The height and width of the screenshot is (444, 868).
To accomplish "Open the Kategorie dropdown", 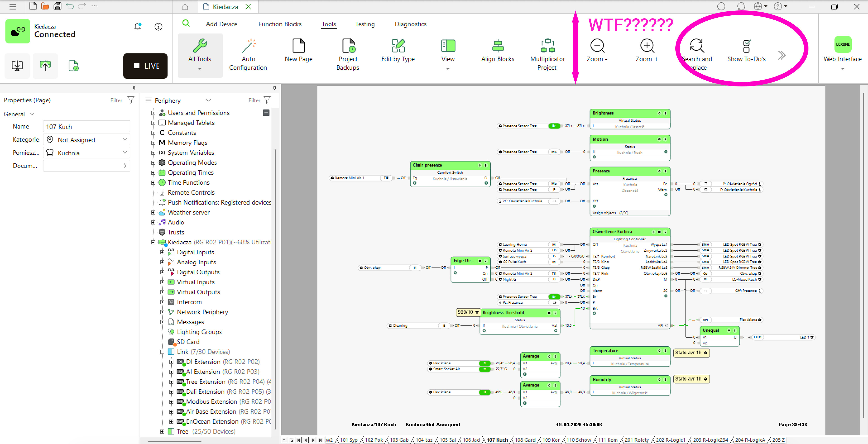I will click(87, 139).
